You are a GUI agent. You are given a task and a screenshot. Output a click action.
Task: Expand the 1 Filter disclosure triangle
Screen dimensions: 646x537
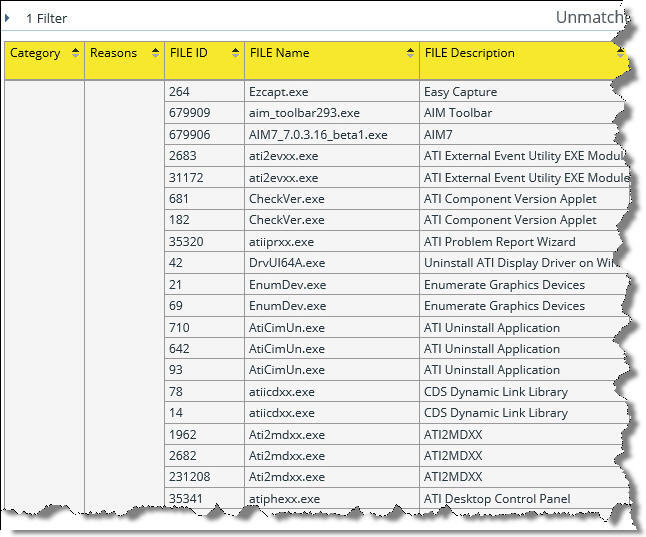7,18
